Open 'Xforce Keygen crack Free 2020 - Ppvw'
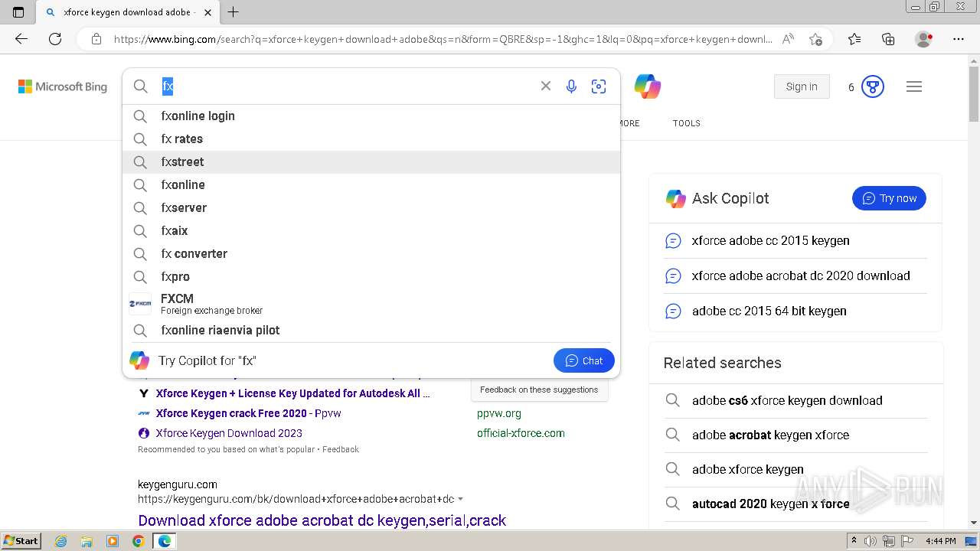The image size is (980, 551). pos(248,413)
